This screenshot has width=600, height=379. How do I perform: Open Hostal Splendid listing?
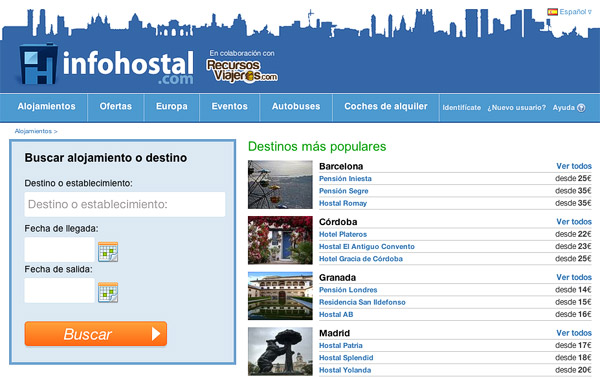pyautogui.click(x=346, y=358)
